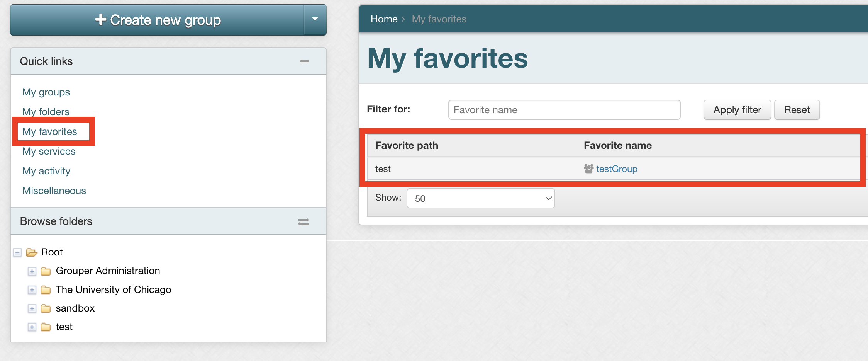The height and width of the screenshot is (361, 868).
Task: Click the Grouper Administration folder icon
Action: pos(46,271)
